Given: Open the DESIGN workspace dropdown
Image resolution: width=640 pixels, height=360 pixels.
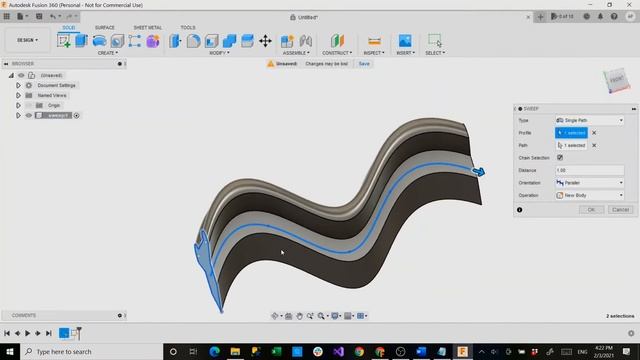Looking at the screenshot, I should pos(27,40).
